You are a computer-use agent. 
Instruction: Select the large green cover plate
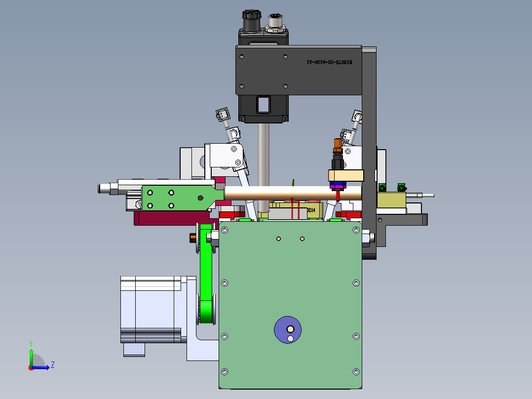point(290,305)
